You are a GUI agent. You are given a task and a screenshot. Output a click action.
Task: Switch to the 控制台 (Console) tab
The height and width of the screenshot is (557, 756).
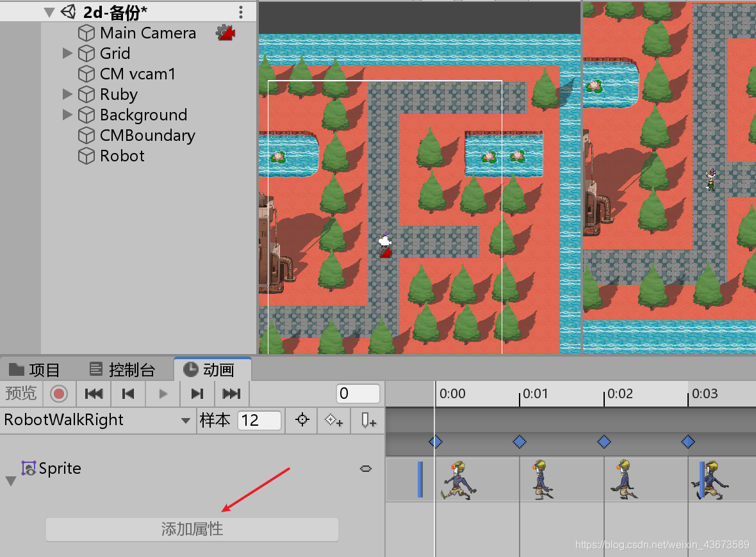[122, 369]
